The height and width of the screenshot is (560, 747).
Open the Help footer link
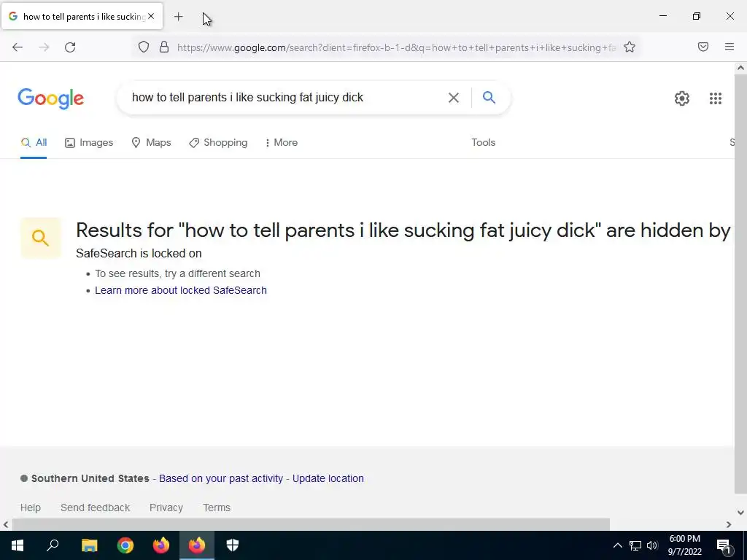(x=31, y=507)
